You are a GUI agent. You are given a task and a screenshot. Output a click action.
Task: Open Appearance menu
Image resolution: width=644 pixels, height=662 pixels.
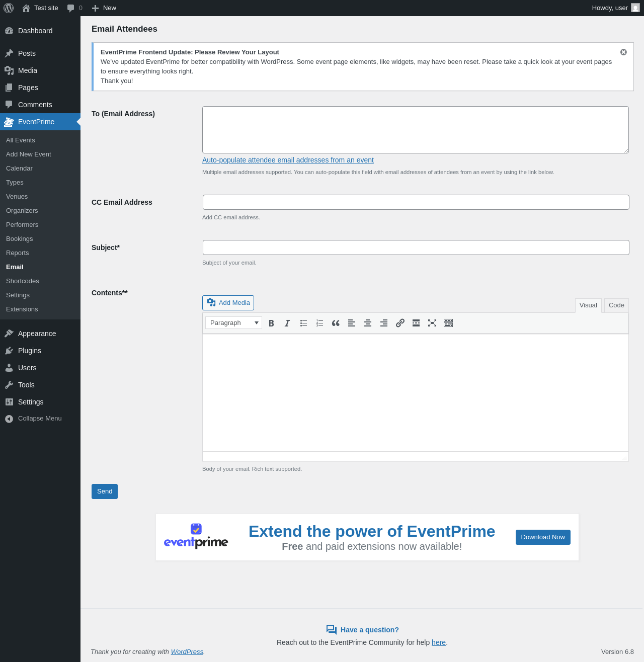[x=40, y=334]
